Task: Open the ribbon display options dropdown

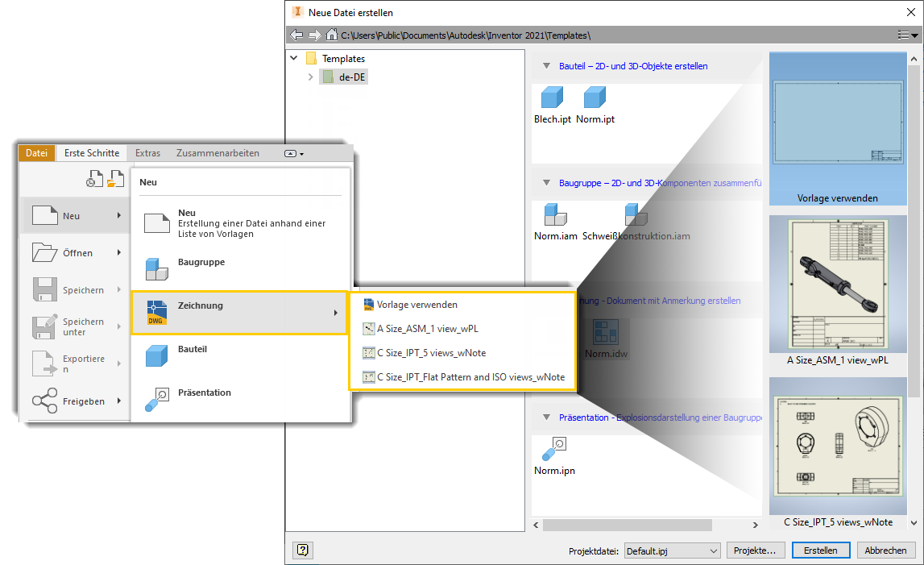Action: pyautogui.click(x=294, y=153)
